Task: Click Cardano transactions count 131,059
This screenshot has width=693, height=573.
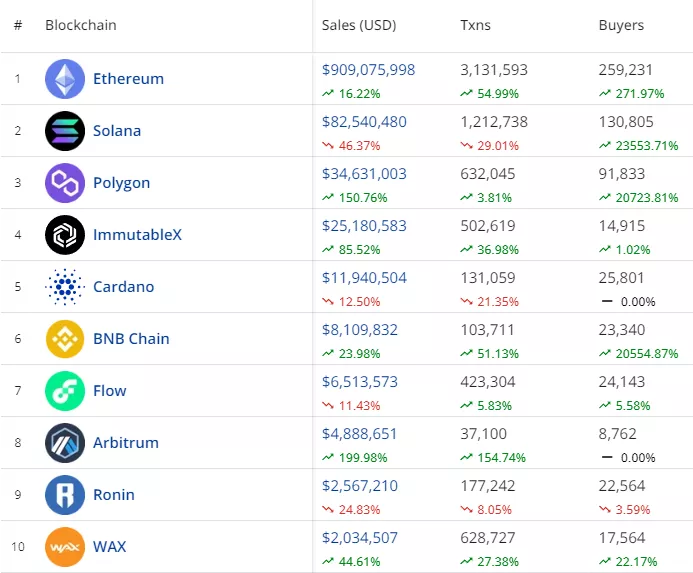Action: pos(488,278)
